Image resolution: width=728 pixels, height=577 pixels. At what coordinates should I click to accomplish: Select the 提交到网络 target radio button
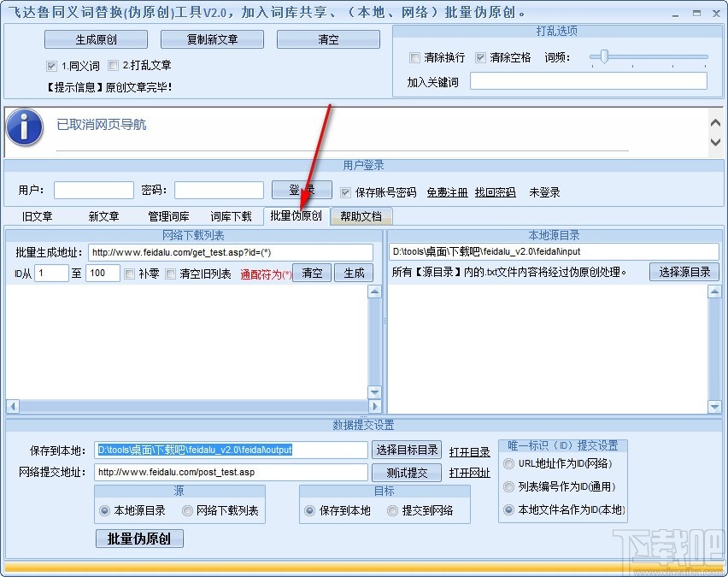[x=393, y=510]
